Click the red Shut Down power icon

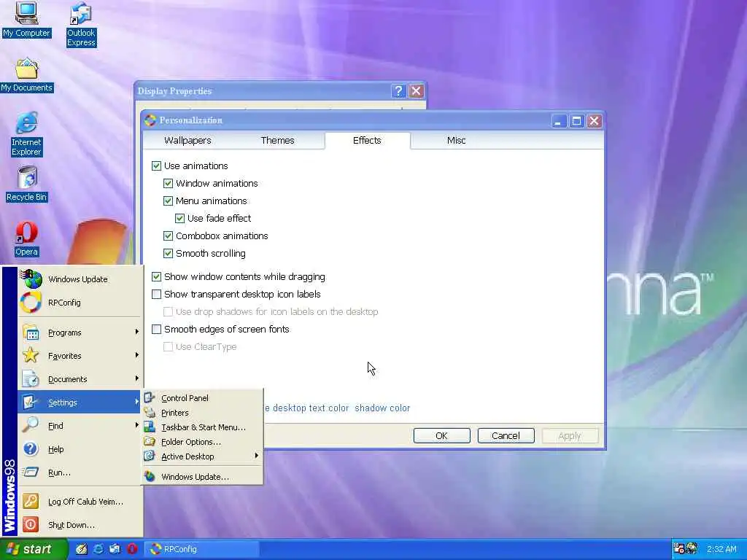click(x=31, y=524)
